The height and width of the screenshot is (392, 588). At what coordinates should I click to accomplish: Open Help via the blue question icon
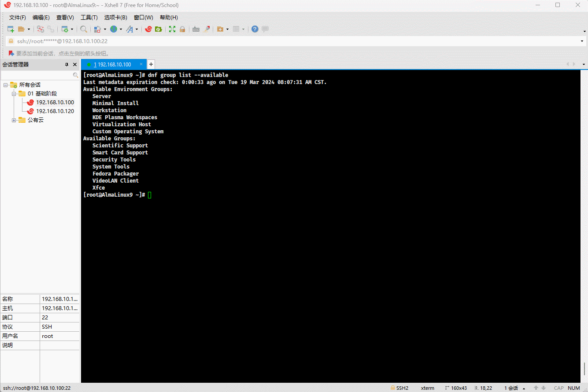255,29
